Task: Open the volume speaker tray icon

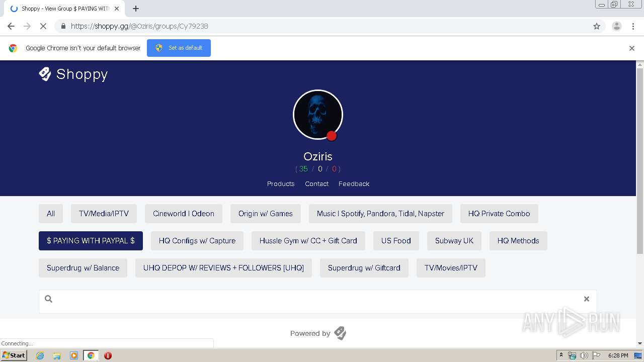Action: [584, 355]
